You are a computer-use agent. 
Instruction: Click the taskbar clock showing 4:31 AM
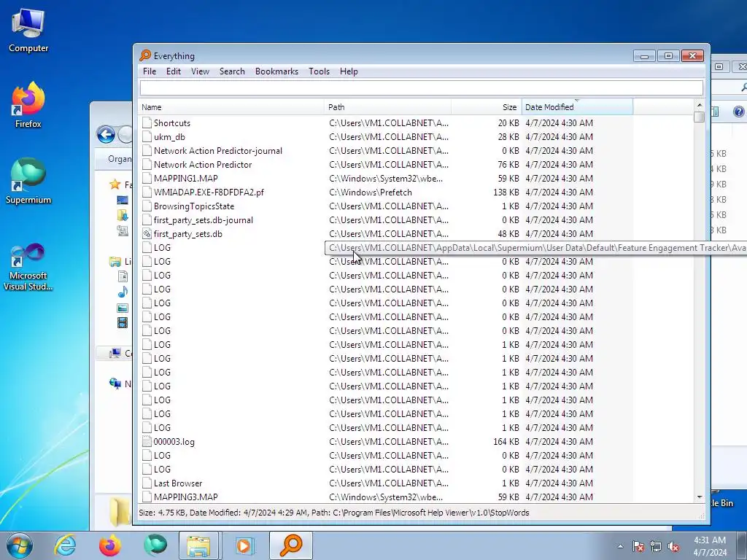(x=710, y=546)
